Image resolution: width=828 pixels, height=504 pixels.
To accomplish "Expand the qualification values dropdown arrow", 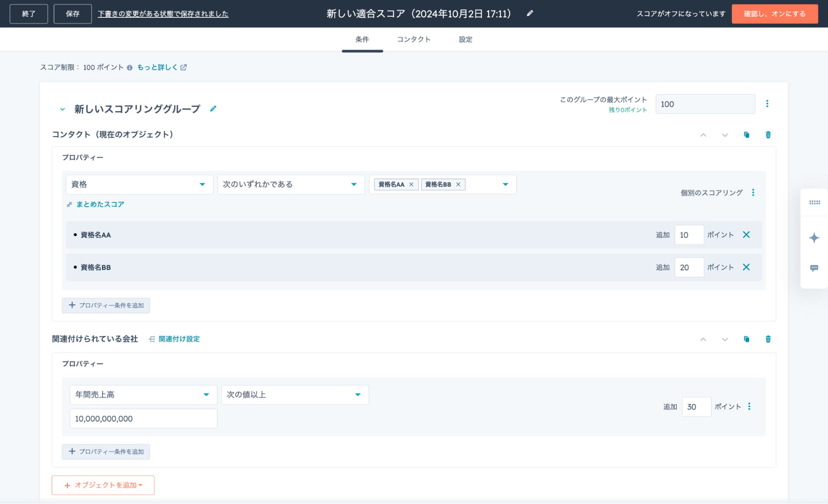I will coord(505,184).
